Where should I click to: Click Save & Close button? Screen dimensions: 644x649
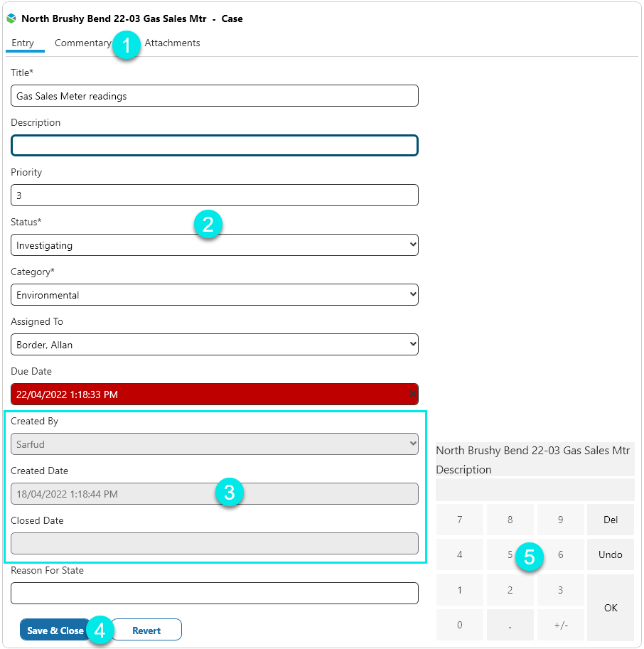click(x=55, y=631)
